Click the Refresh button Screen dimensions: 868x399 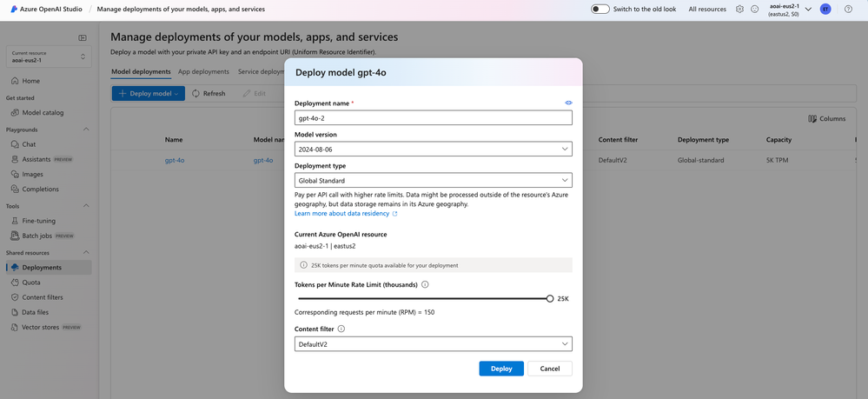209,94
